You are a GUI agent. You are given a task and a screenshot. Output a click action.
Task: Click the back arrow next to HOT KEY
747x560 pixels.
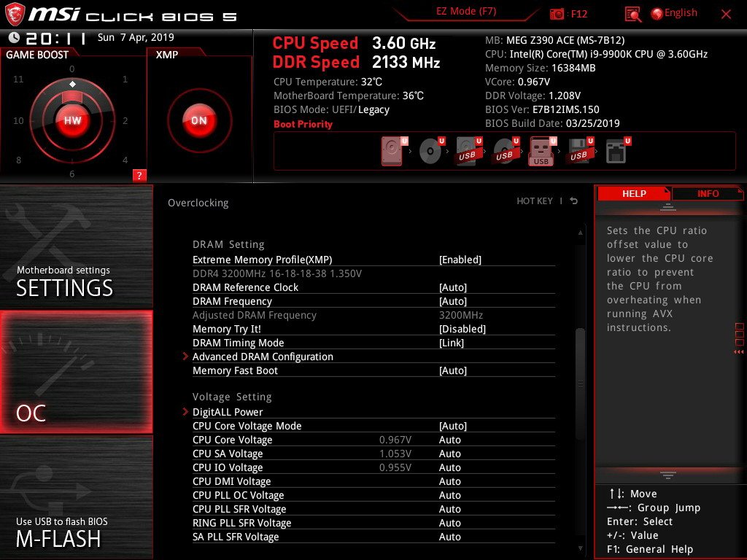(573, 201)
